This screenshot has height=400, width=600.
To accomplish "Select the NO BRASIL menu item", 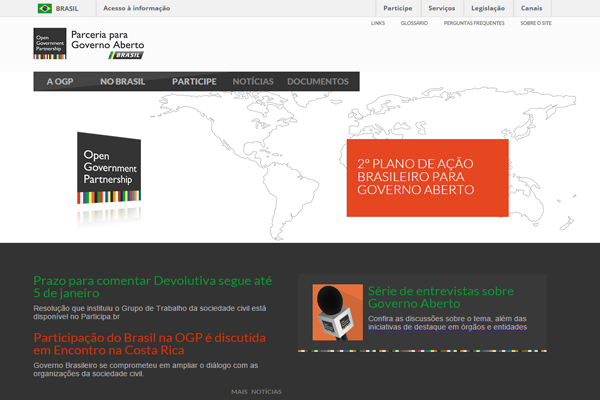I will pyautogui.click(x=122, y=81).
